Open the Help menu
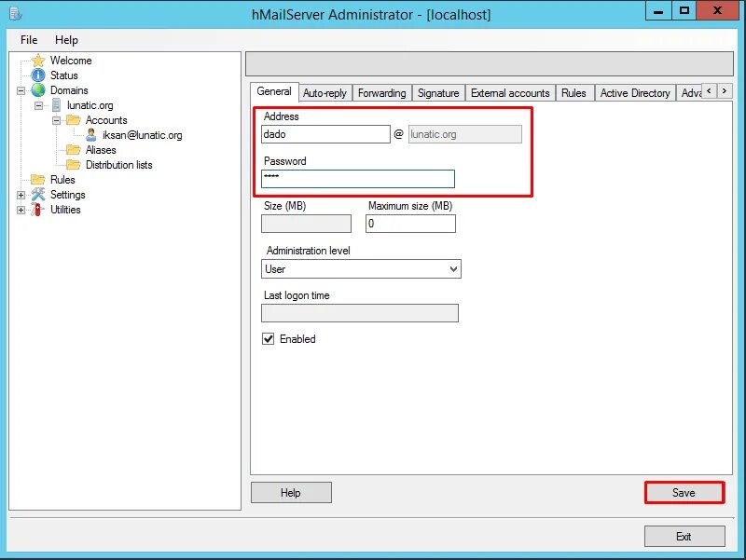Viewport: 746px width, 560px height. click(x=66, y=40)
